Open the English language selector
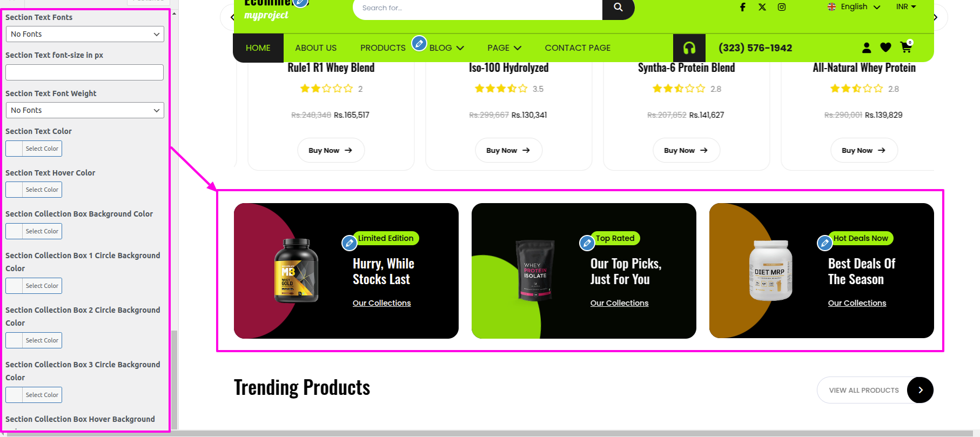The image size is (980, 437). pos(854,6)
